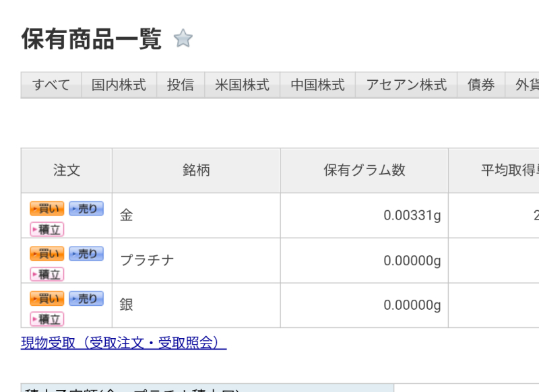Screen dimensions: 539x392
Task: Select 積立 for 銀
Action: tap(47, 319)
